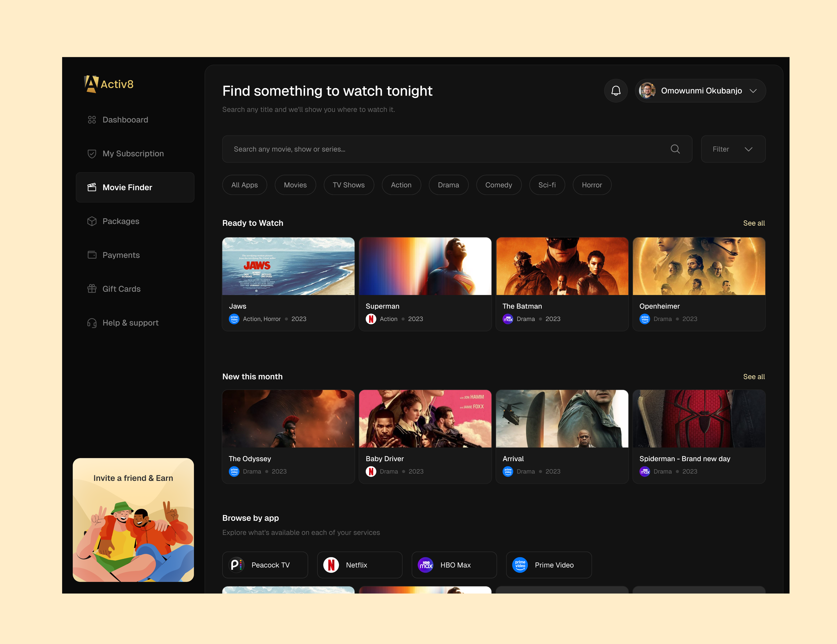
Task: Click the Movie Finder clapperboard icon
Action: (x=92, y=187)
